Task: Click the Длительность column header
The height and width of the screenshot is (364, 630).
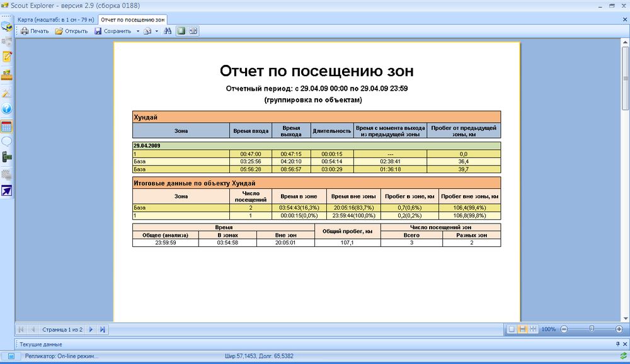Action: pos(332,130)
